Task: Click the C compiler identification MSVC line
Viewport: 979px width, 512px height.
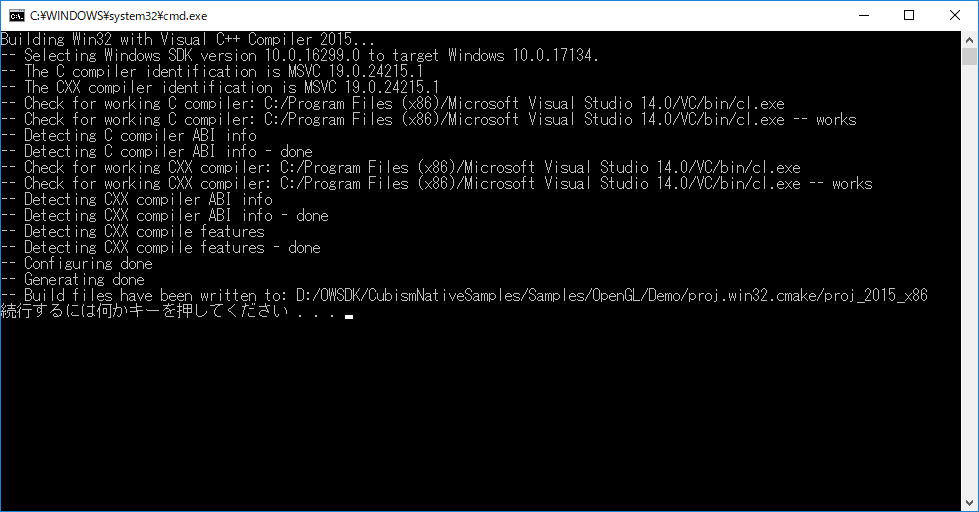Action: click(212, 71)
